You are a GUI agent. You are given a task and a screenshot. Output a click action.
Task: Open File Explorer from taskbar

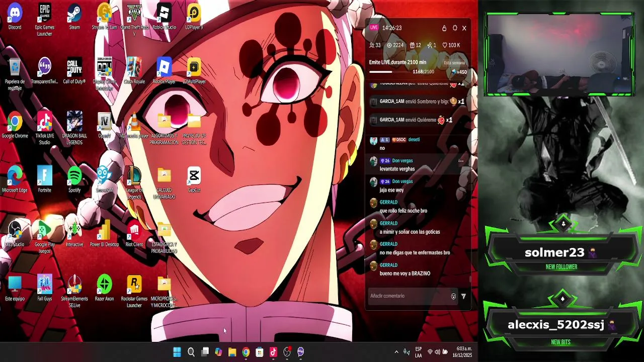[x=232, y=352]
